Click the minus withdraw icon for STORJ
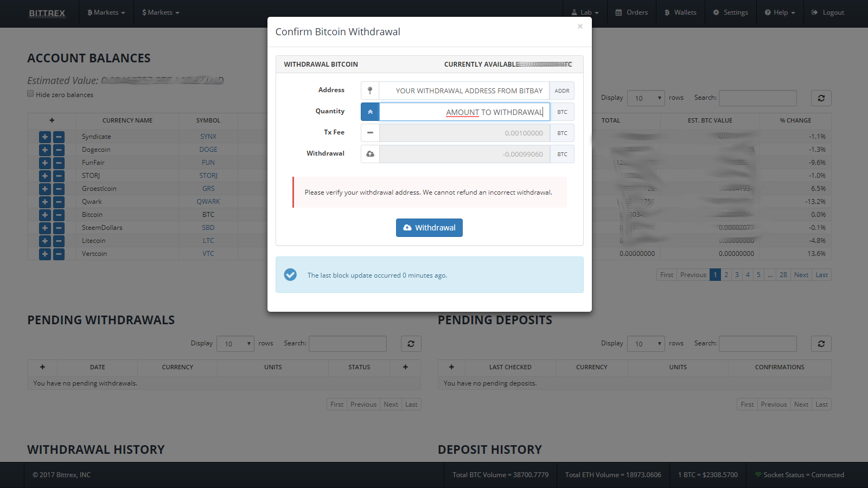This screenshot has width=868, height=488. pos(59,176)
